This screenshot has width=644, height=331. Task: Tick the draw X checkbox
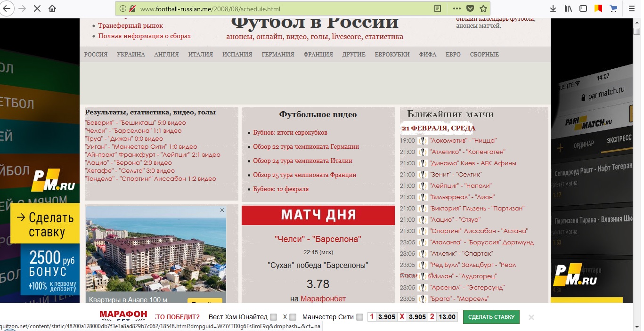[x=293, y=317]
